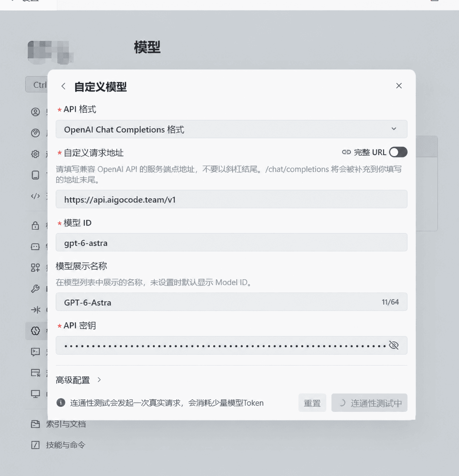Viewport: 459px width, 476px height.
Task: Expand the 高级配置 section
Action: tap(79, 380)
